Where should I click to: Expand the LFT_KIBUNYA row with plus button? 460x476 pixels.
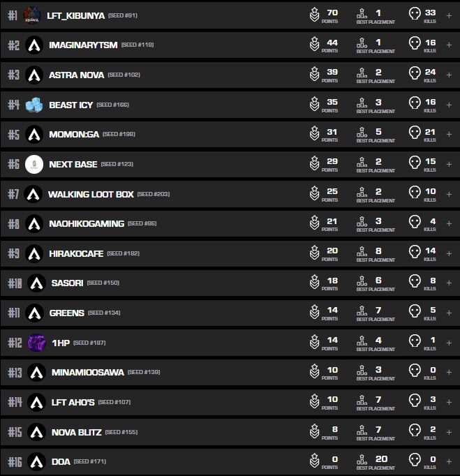(x=449, y=15)
